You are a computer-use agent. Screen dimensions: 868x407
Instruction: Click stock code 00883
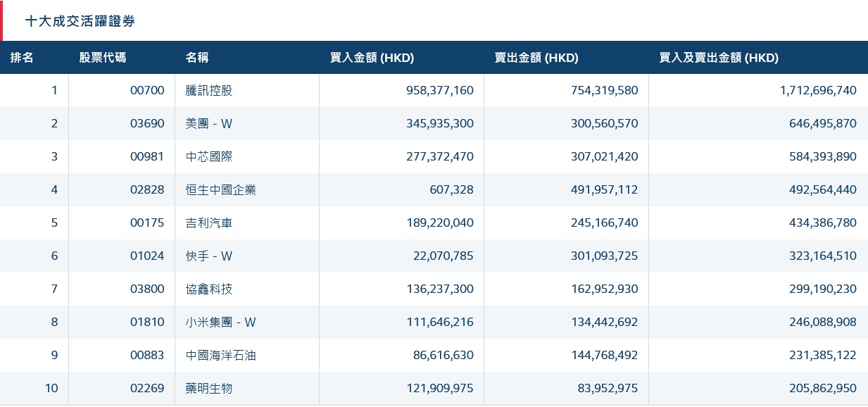click(147, 355)
